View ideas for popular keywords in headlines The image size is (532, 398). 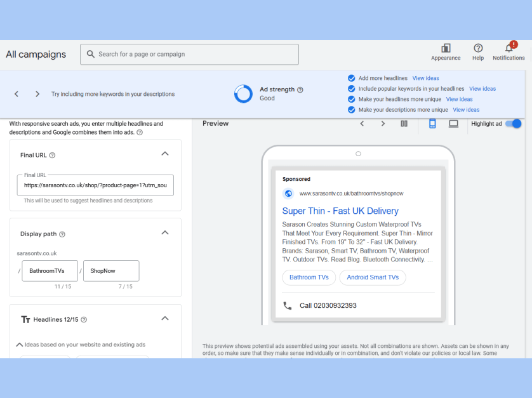click(x=482, y=89)
